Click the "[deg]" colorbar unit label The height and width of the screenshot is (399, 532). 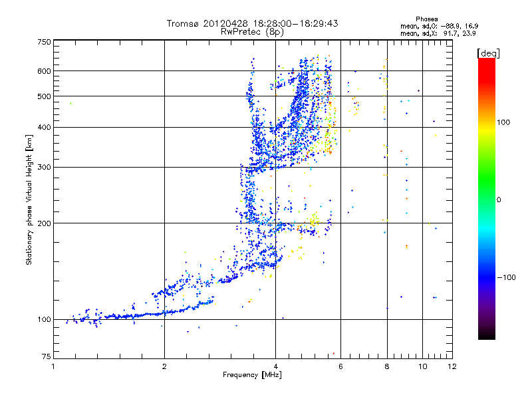(488, 53)
